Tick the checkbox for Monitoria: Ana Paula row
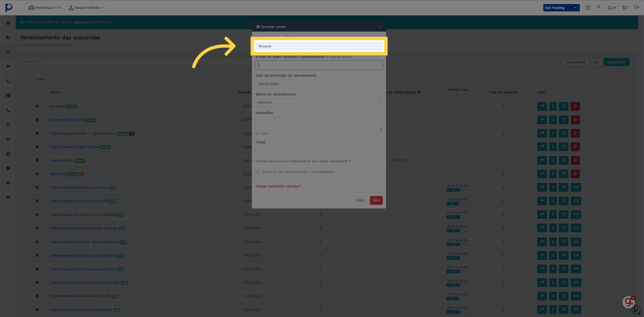 click(29, 201)
